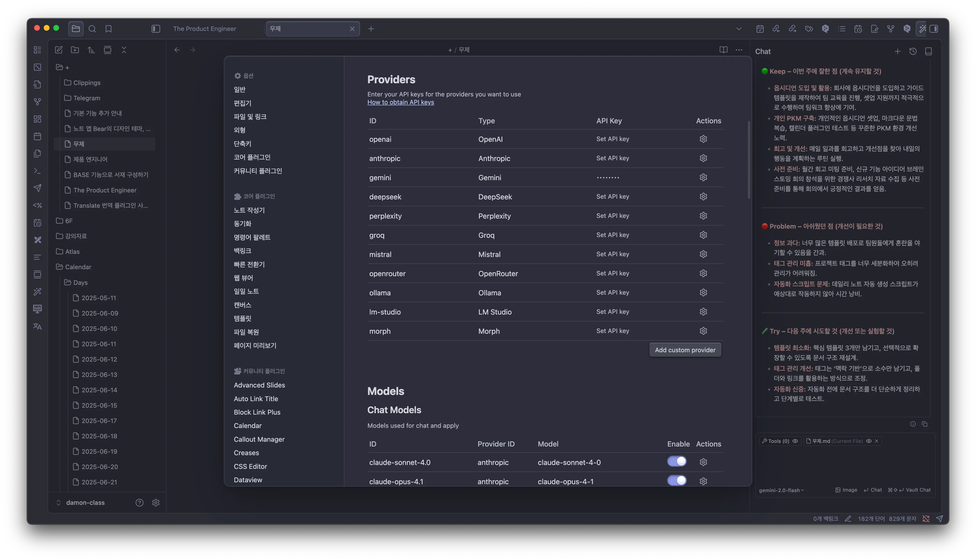Click the bookmark icon in top toolbar
Viewport: 976px width, 560px height.
click(109, 29)
